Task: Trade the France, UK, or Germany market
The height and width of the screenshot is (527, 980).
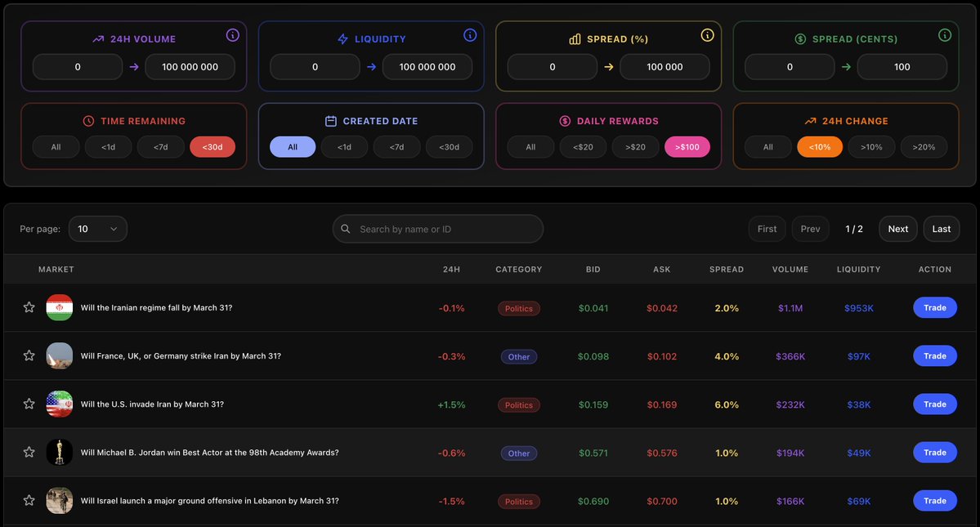Action: [935, 355]
